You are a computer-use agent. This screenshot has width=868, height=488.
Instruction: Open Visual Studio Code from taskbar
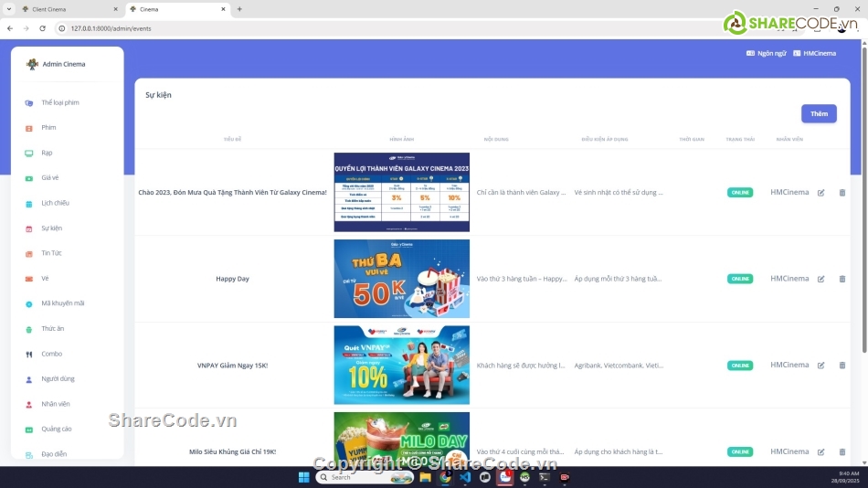click(x=465, y=477)
